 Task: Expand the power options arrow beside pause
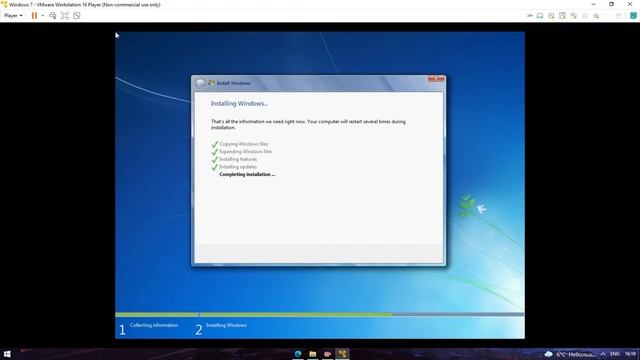point(42,16)
